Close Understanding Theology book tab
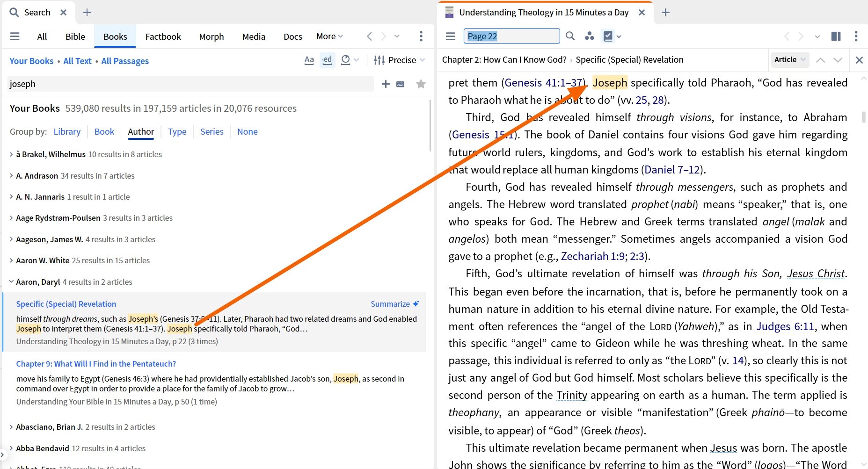Viewport: 868px width, 469px height. (642, 13)
